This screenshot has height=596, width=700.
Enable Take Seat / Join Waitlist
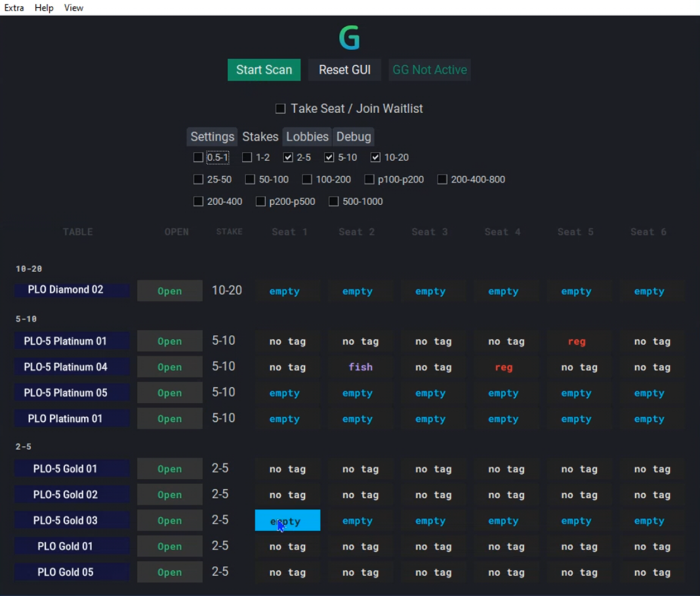[x=280, y=108]
